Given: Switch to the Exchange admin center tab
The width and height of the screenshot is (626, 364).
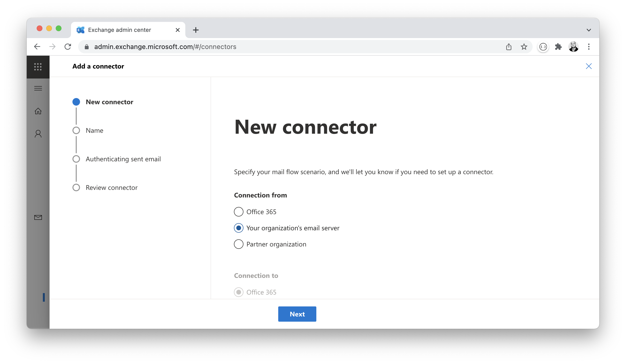Looking at the screenshot, I should click(119, 30).
